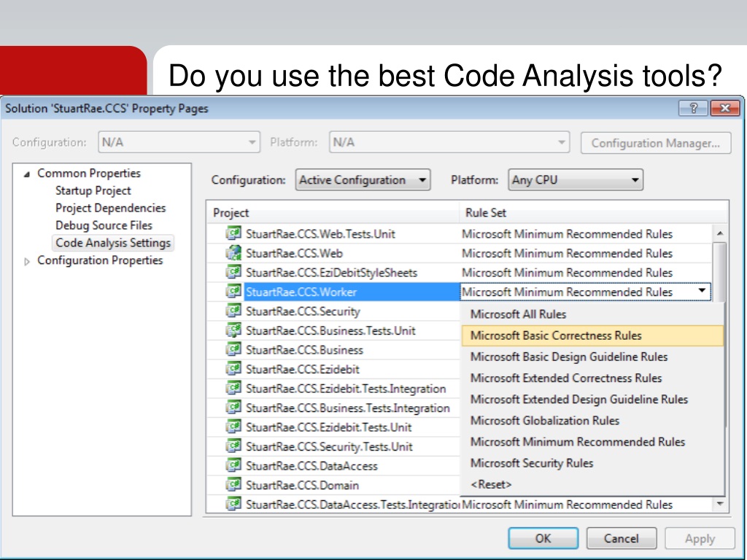Screen dimensions: 747x560
Task: Choose Microsoft Security Rules
Action: (x=592, y=463)
